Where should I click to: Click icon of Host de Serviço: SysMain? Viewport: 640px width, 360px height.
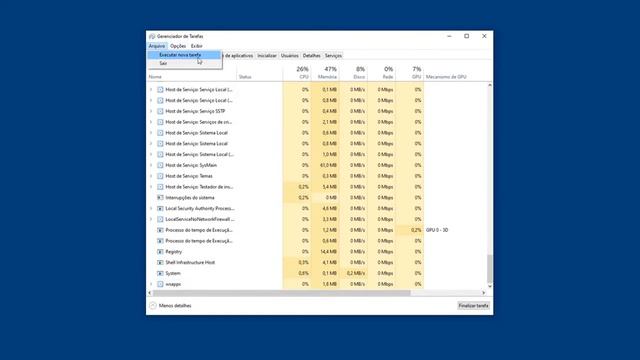[x=160, y=165]
